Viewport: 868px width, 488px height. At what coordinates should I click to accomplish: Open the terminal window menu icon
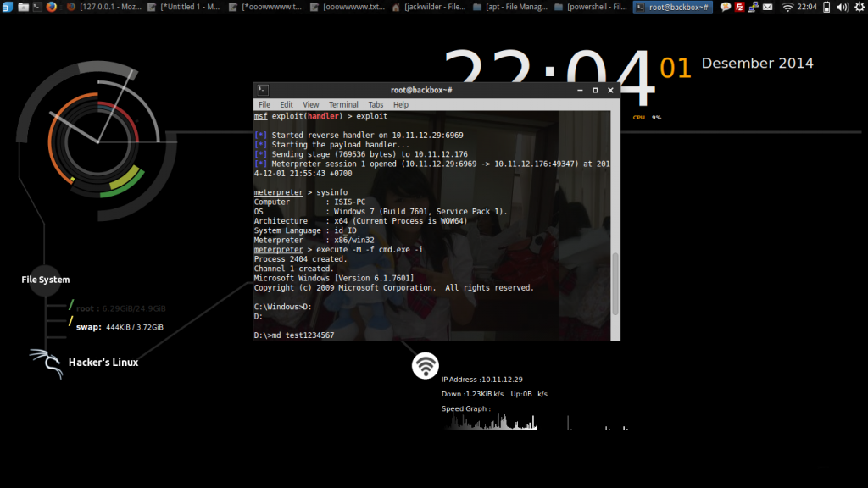[263, 90]
